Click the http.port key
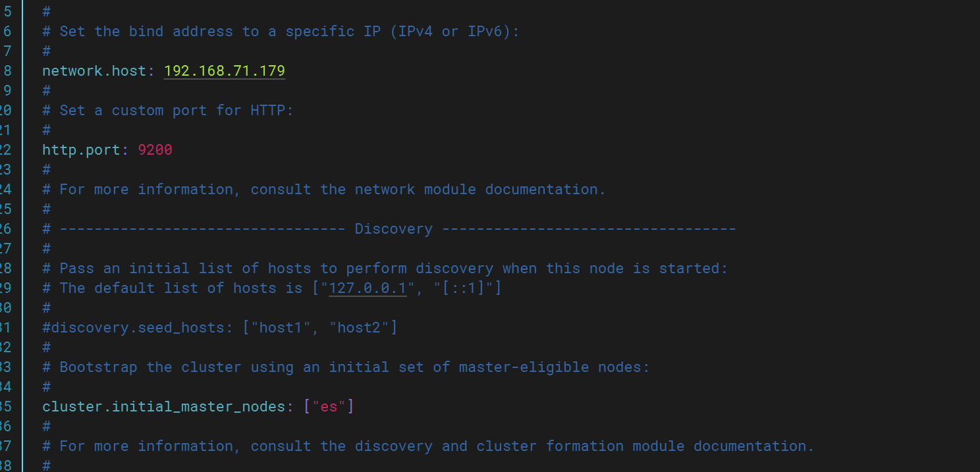The image size is (980, 472). tap(82, 150)
